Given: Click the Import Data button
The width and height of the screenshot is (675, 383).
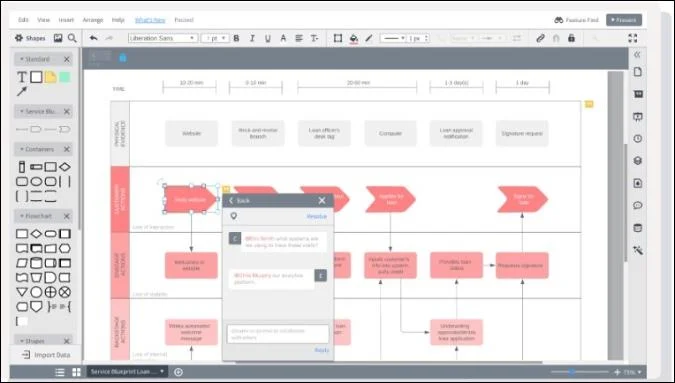Looking at the screenshot, I should (46, 355).
